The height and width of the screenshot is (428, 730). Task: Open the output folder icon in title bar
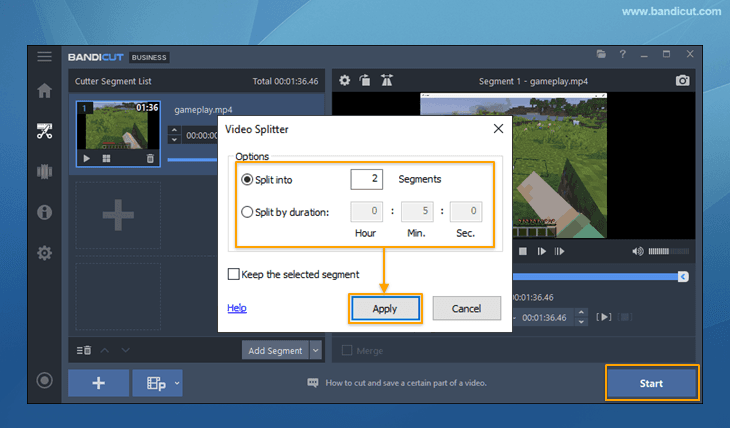coord(601,54)
